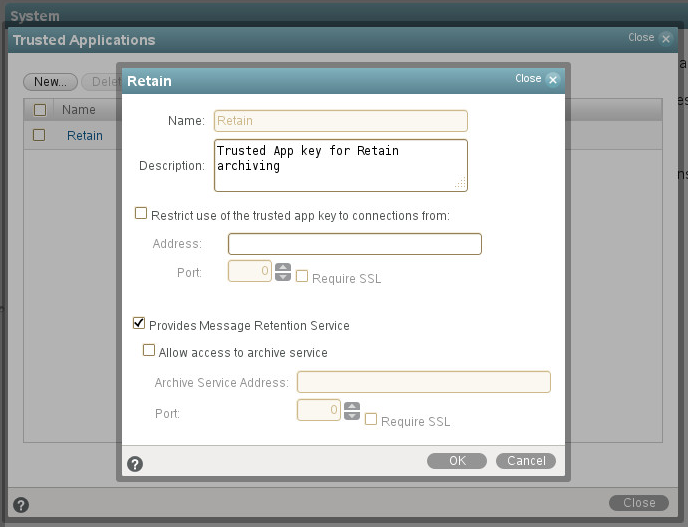Open help in Trusted Applications window
This screenshot has width=688, height=527.
[x=21, y=505]
